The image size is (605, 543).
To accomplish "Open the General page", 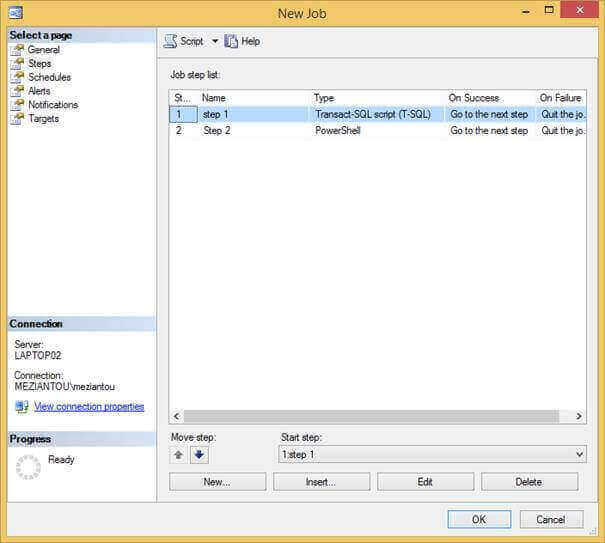I will 43,50.
